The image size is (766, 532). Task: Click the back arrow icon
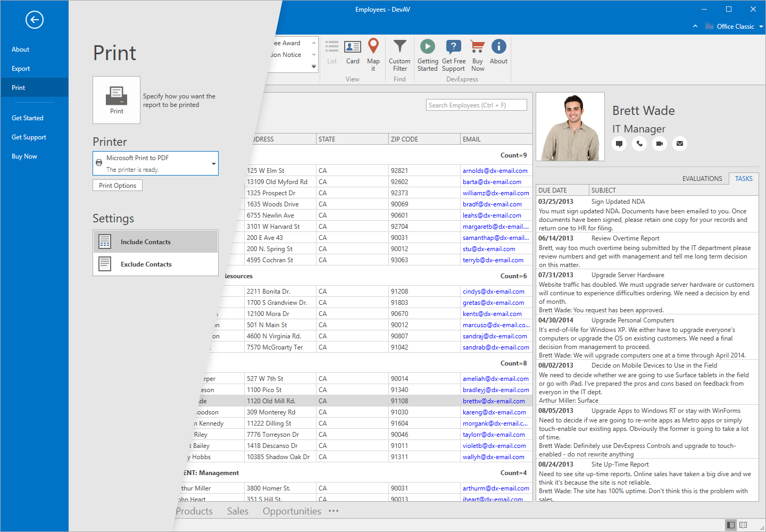click(35, 20)
